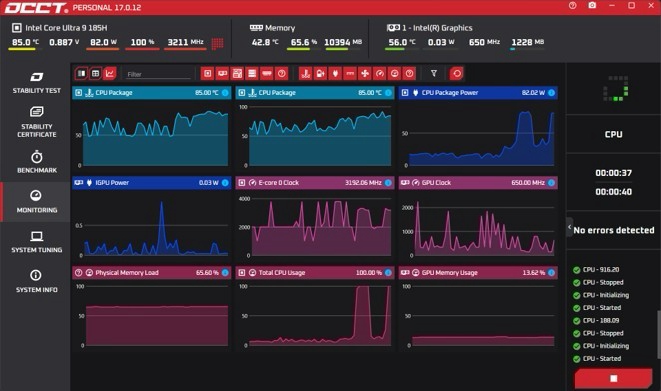Toggle the other sensor type filter

tap(409, 74)
